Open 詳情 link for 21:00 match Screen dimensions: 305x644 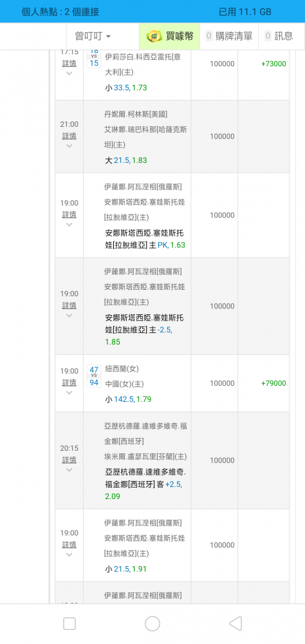coord(69,135)
